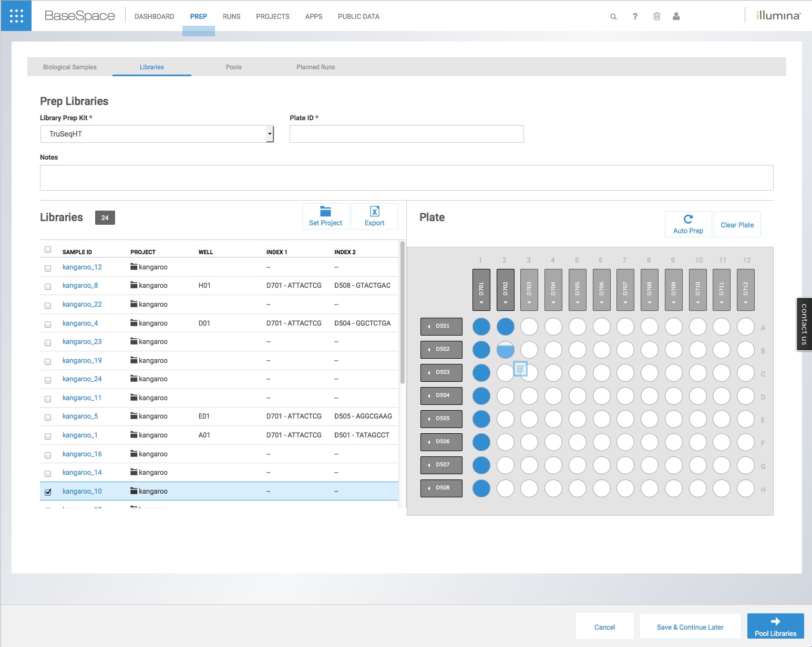Open the kangaroo_1 sample link

pyautogui.click(x=80, y=435)
